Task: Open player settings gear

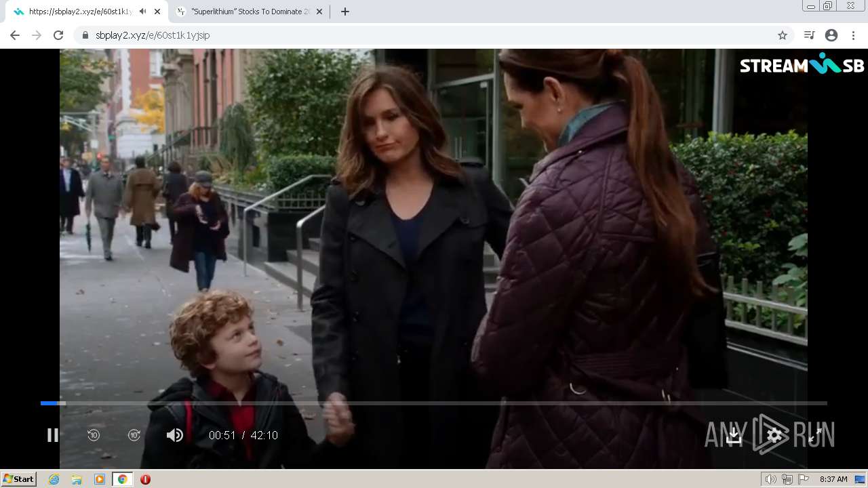Action: tap(774, 435)
